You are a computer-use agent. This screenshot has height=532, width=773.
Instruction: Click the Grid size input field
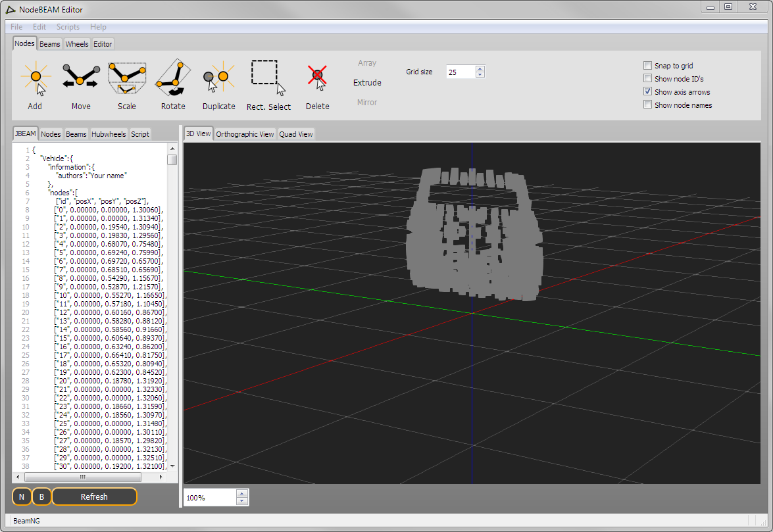(461, 72)
